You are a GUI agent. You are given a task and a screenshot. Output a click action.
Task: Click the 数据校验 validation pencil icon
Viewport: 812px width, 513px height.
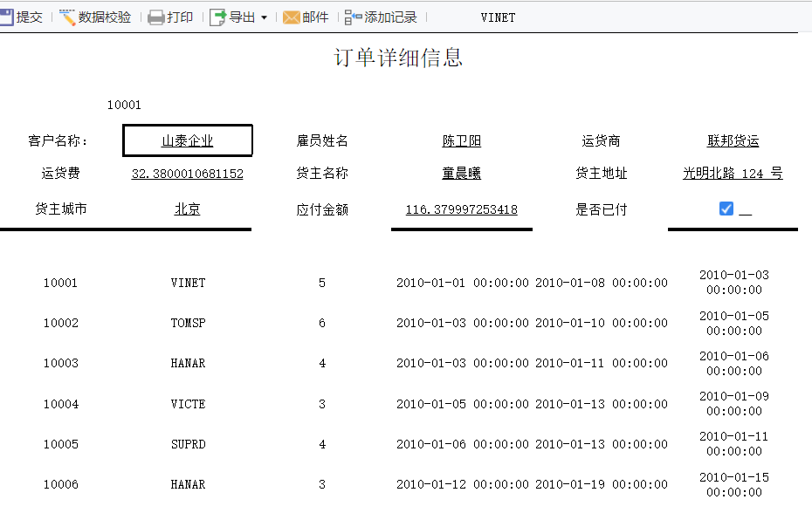click(x=67, y=17)
